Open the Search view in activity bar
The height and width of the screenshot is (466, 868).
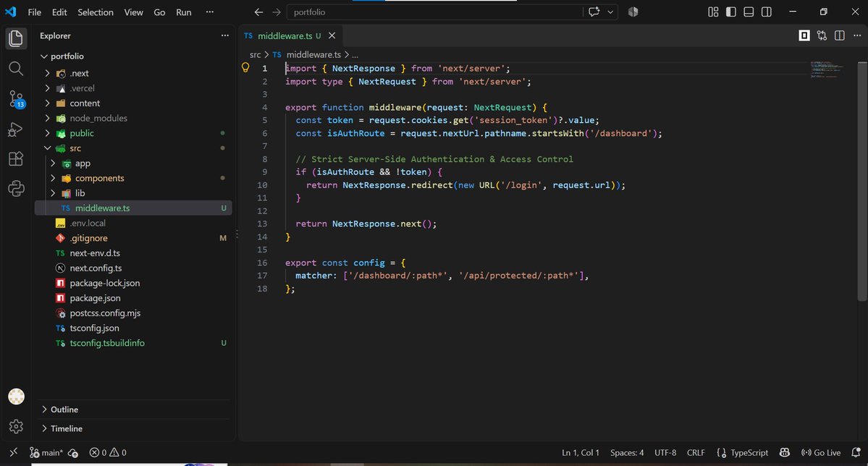pos(16,69)
